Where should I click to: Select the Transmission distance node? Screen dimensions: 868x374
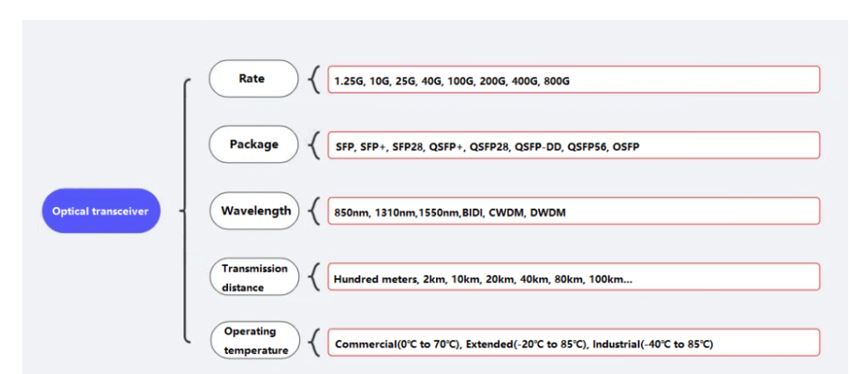click(x=254, y=277)
